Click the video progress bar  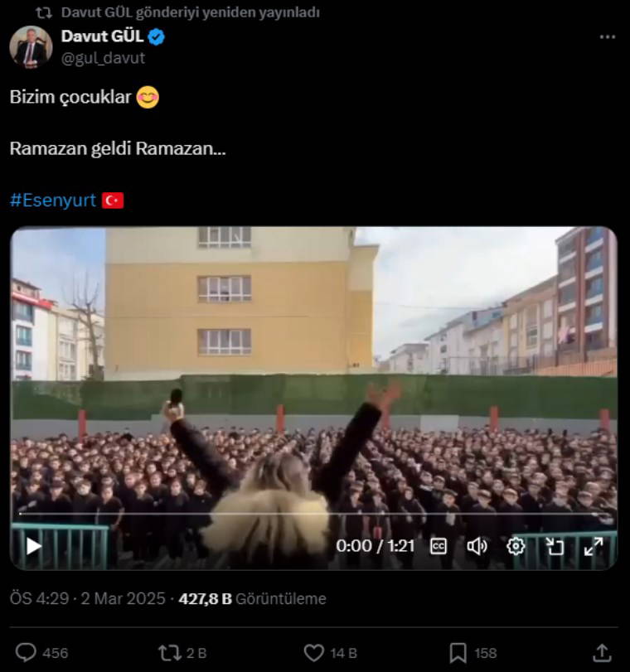click(x=314, y=514)
